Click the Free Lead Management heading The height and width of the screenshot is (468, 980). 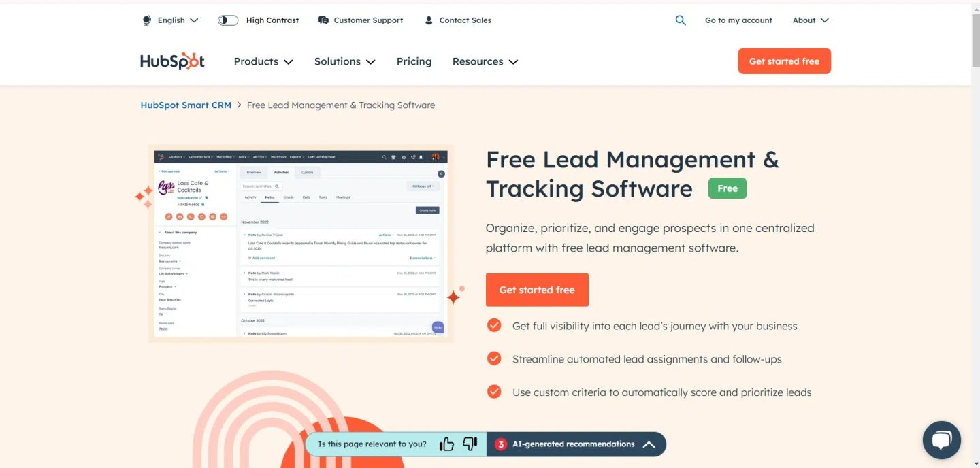(632, 174)
